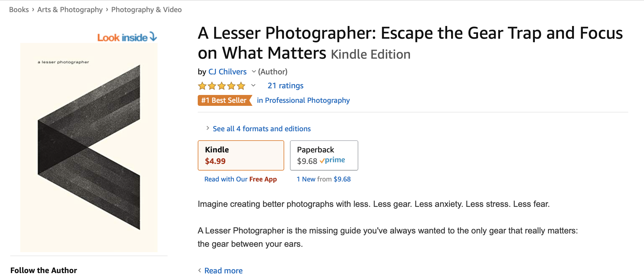Screen dimensions: 644x277
Task: Navigate to Photography & Video category
Action: [x=146, y=9]
